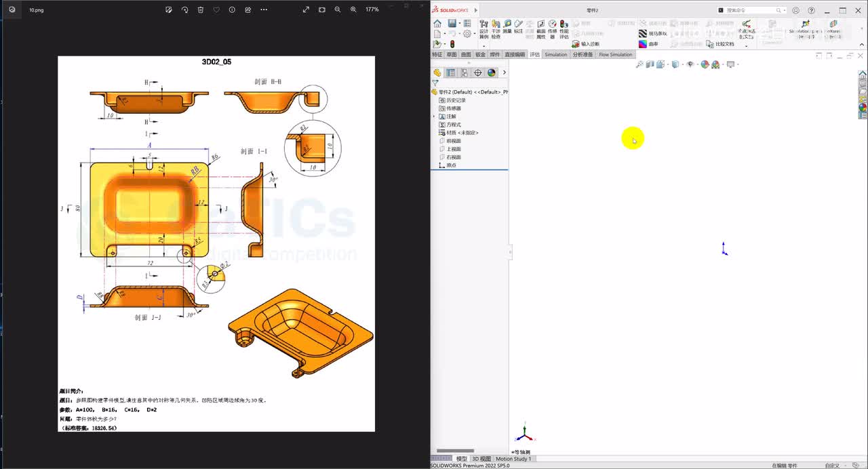Zoom out of the image in Photos
The height and width of the screenshot is (469, 868).
coord(338,9)
